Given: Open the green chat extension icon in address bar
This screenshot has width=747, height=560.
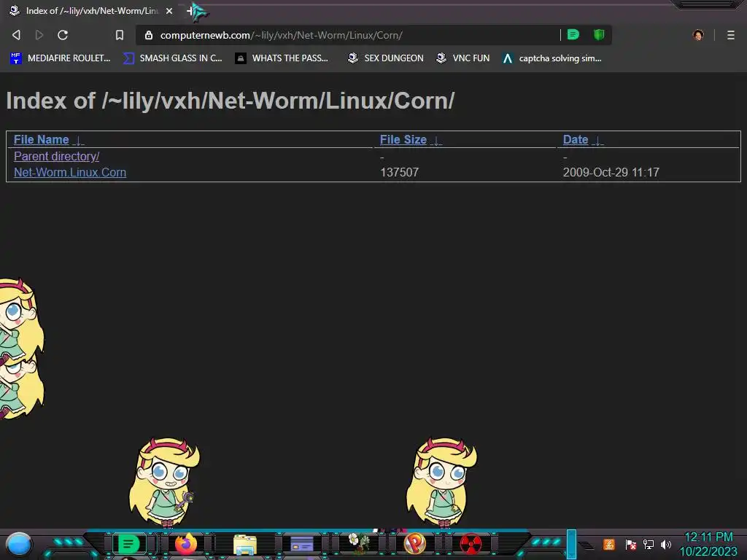Looking at the screenshot, I should tap(573, 34).
